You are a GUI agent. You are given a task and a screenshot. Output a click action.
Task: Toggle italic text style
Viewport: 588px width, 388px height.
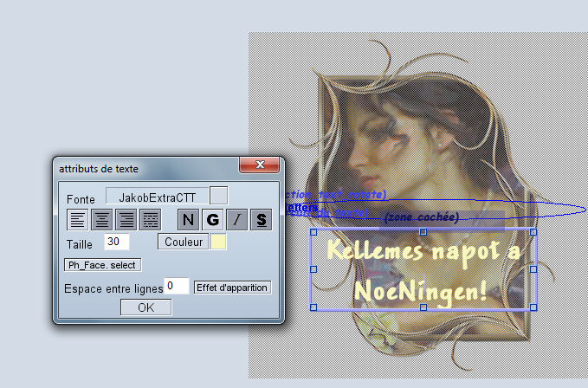236,220
